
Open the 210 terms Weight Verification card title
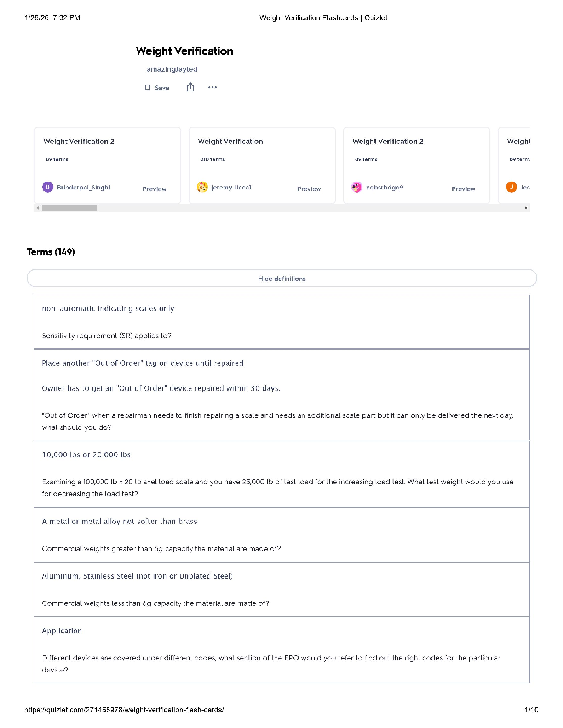click(230, 142)
